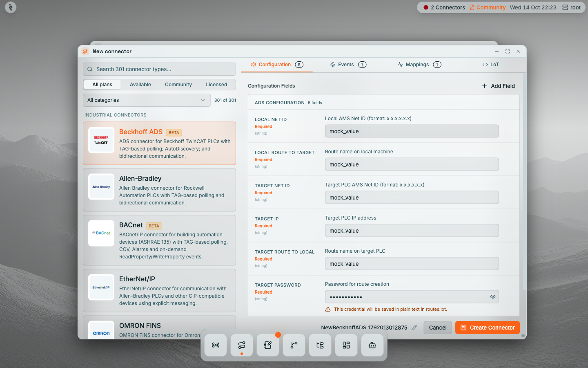The width and height of the screenshot is (588, 368).
Task: Select the Allen-Bradley connector card
Action: pos(159,190)
